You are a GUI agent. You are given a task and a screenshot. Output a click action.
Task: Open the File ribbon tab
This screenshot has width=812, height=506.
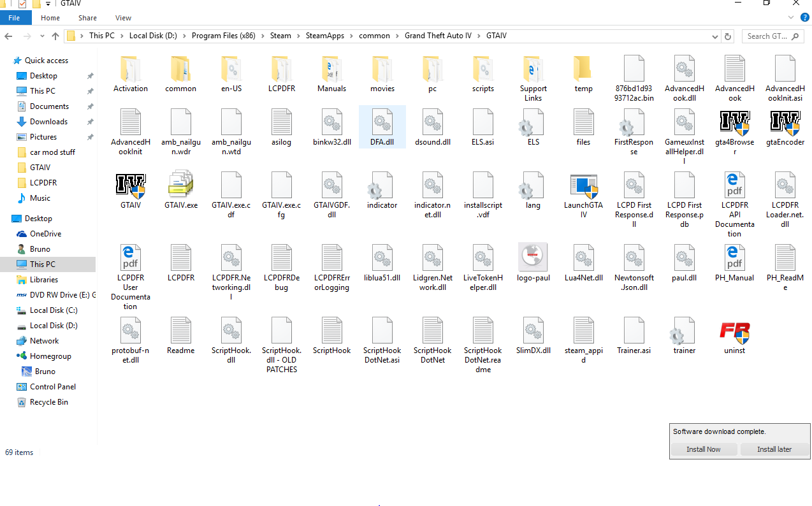coord(15,18)
